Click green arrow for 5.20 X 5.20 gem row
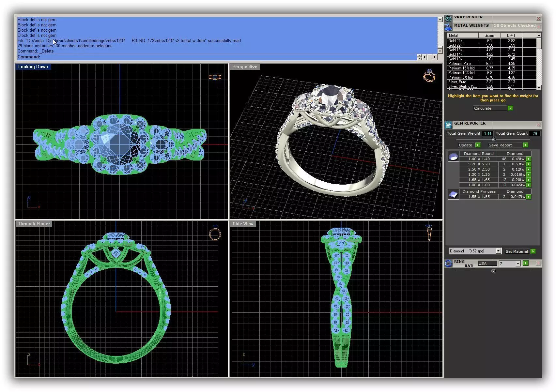 (529, 164)
